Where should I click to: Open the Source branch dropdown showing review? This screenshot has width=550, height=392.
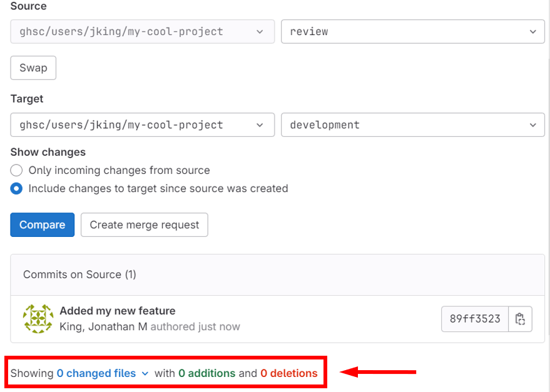pos(413,31)
